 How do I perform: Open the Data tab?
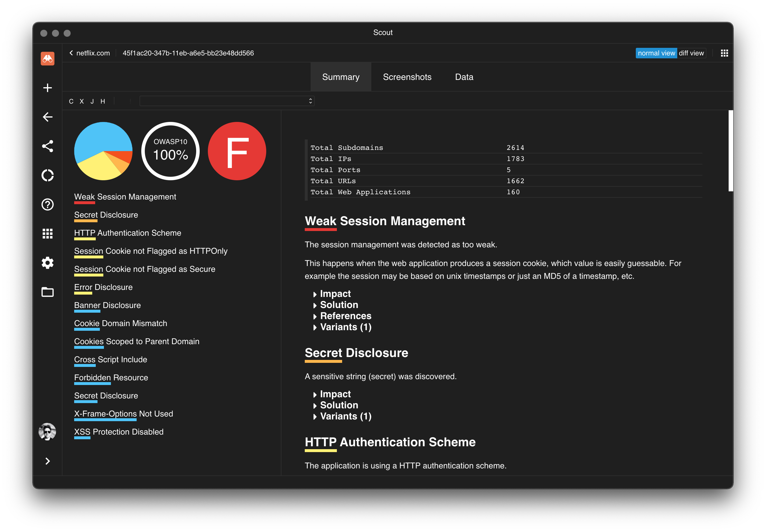(464, 77)
